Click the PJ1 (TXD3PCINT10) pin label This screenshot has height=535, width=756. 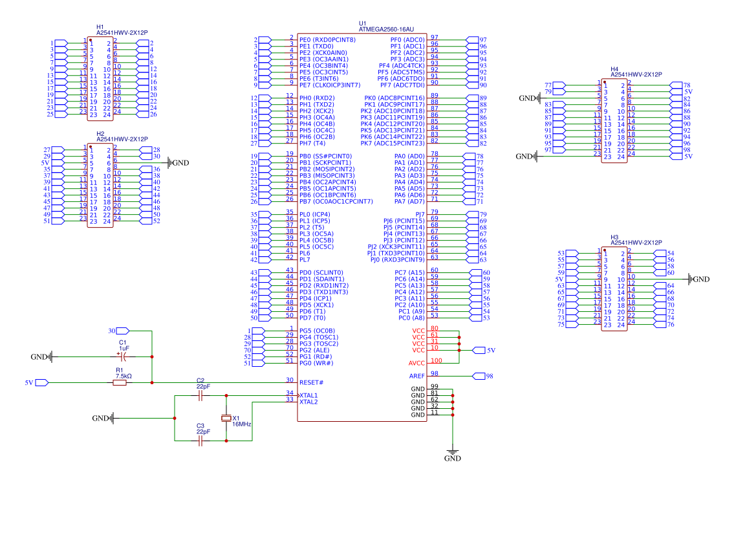pos(396,254)
